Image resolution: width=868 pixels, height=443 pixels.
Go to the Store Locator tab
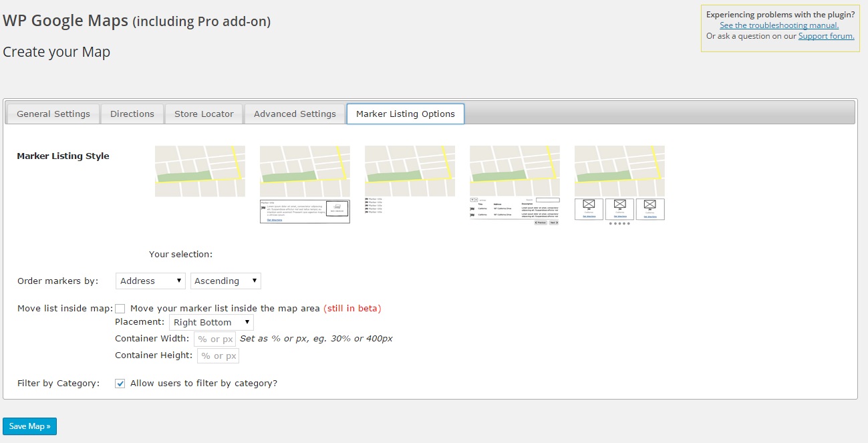(204, 114)
